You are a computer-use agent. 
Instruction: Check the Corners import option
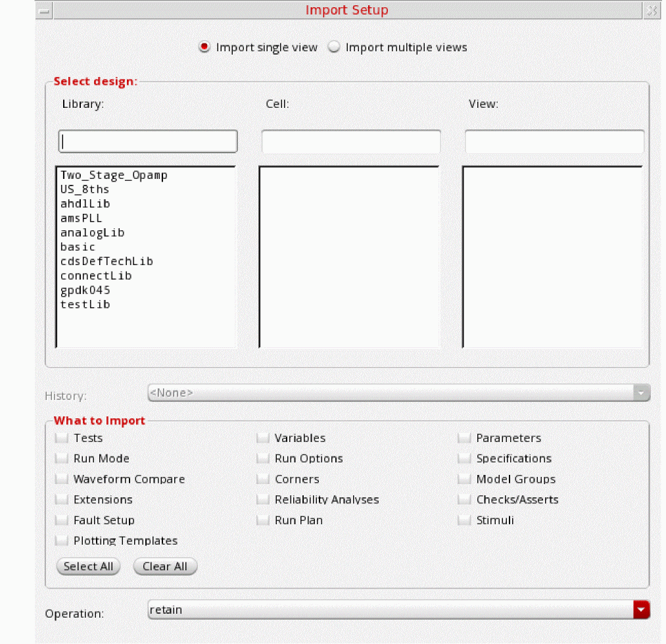coord(263,480)
